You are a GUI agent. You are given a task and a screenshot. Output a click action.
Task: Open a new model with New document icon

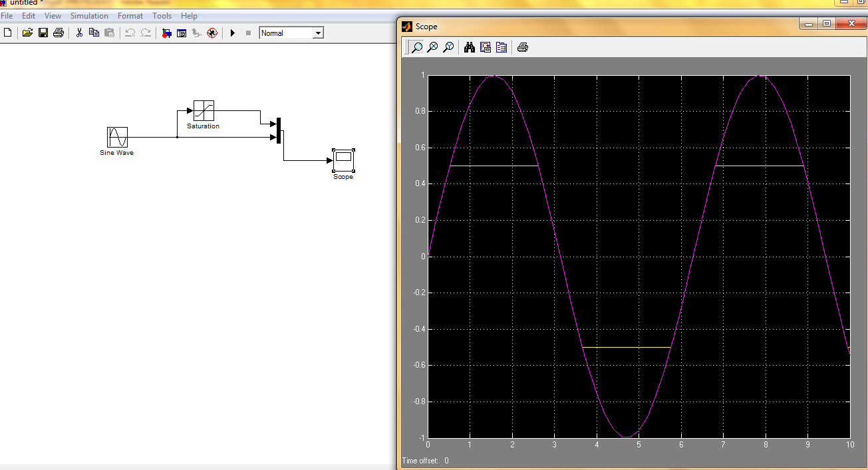(7, 32)
